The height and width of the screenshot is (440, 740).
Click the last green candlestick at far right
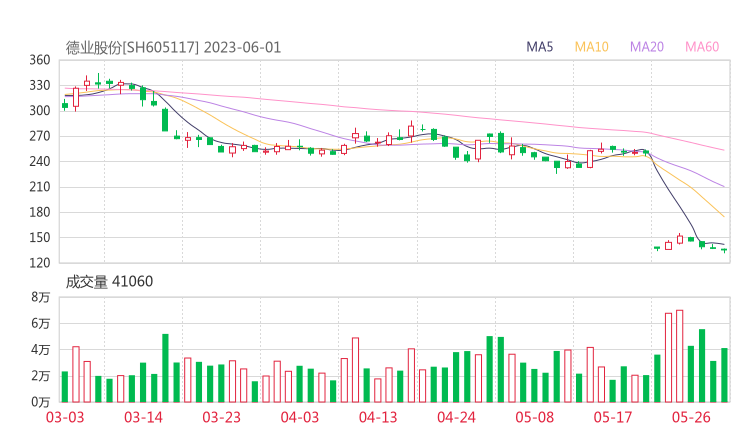pos(724,250)
